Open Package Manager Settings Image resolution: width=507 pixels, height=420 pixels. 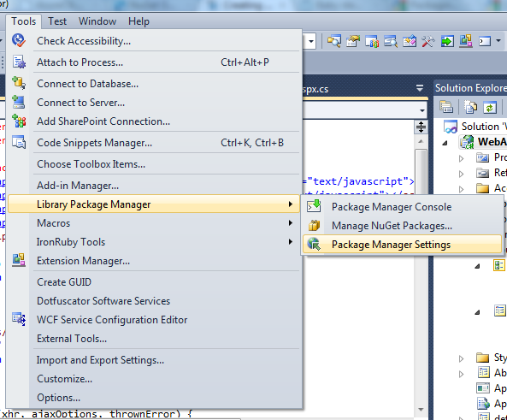coord(402,245)
